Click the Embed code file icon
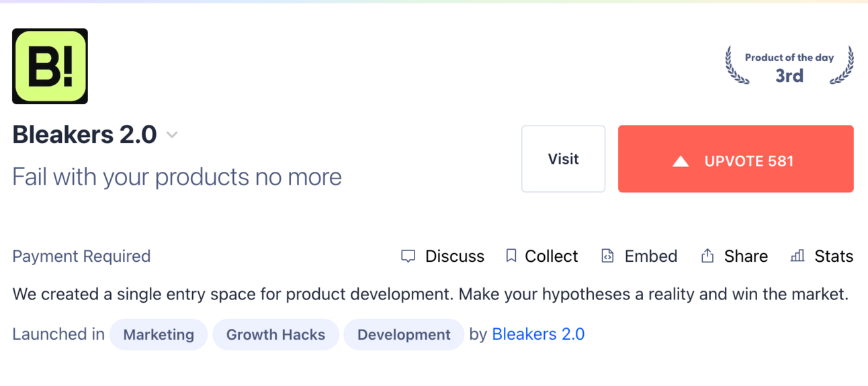This screenshot has height=386, width=868. click(607, 256)
